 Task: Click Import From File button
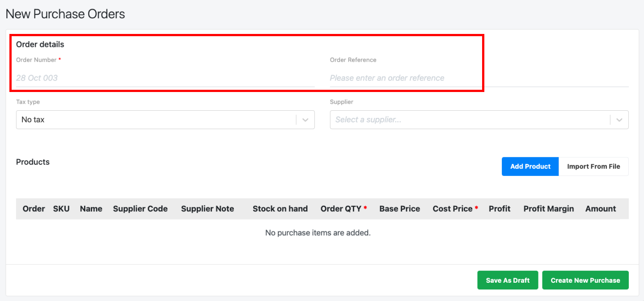pyautogui.click(x=593, y=167)
